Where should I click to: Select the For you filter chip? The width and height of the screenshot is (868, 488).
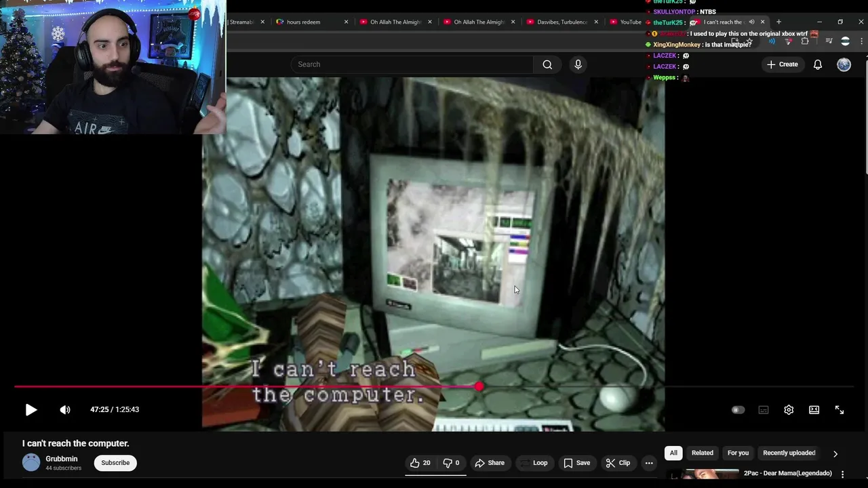pos(738,453)
